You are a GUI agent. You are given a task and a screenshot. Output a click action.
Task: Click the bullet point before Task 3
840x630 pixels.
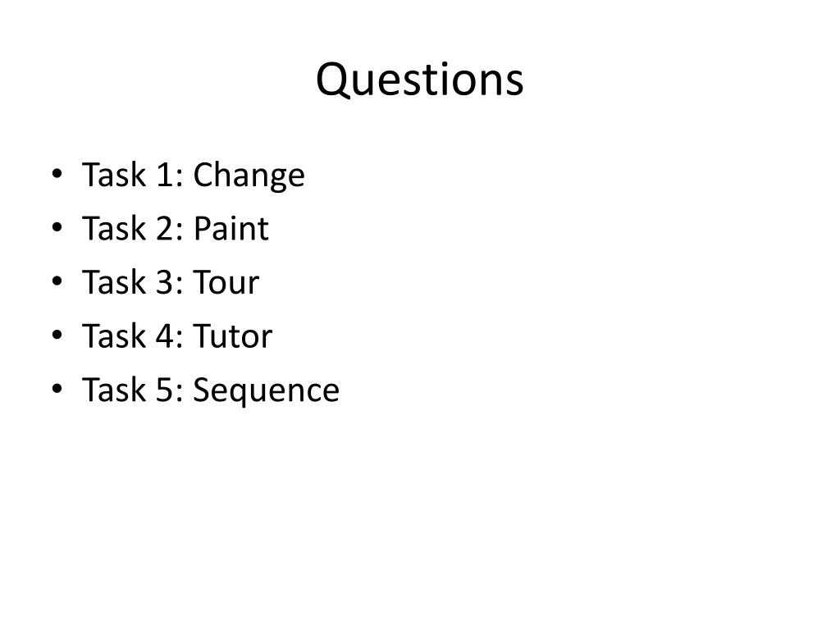[57, 281]
